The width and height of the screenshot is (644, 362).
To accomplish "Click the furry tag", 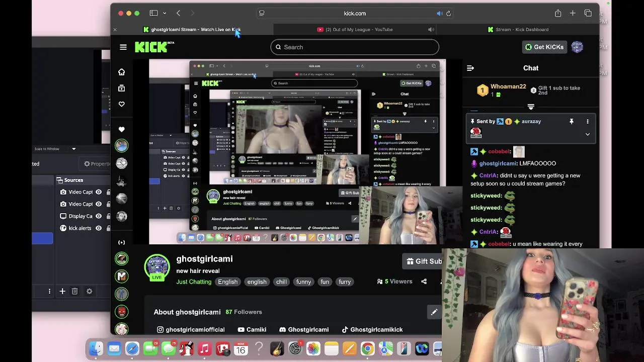I will tap(345, 282).
